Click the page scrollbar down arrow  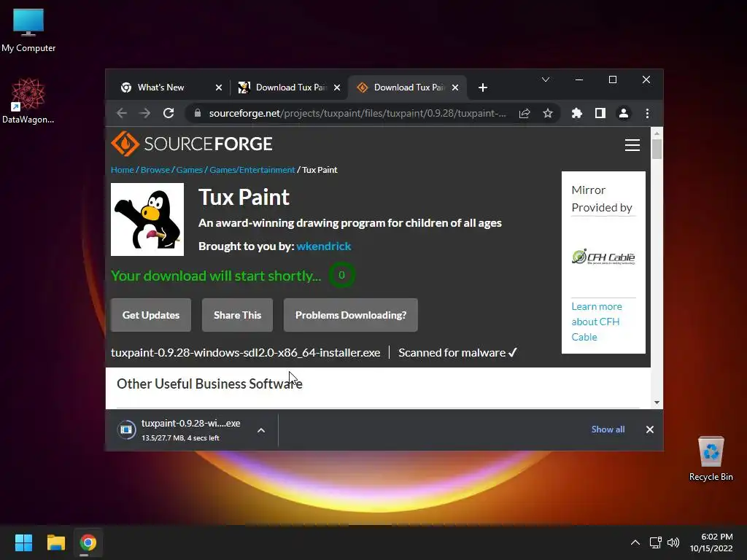pyautogui.click(x=657, y=402)
